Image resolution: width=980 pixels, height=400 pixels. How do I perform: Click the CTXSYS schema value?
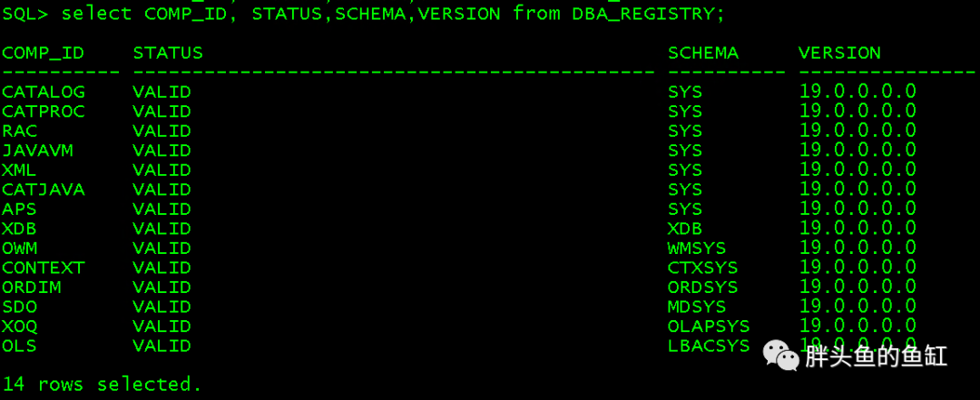(703, 268)
